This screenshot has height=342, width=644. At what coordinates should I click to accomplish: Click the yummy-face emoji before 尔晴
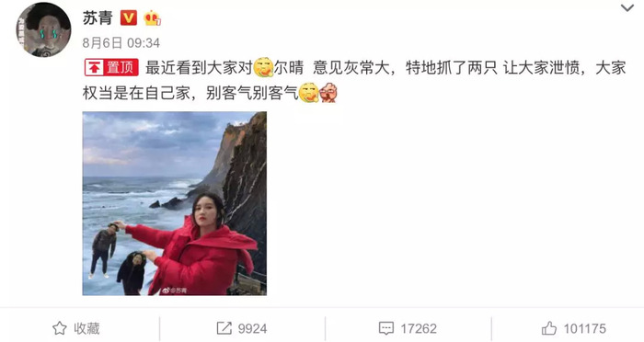[263, 68]
